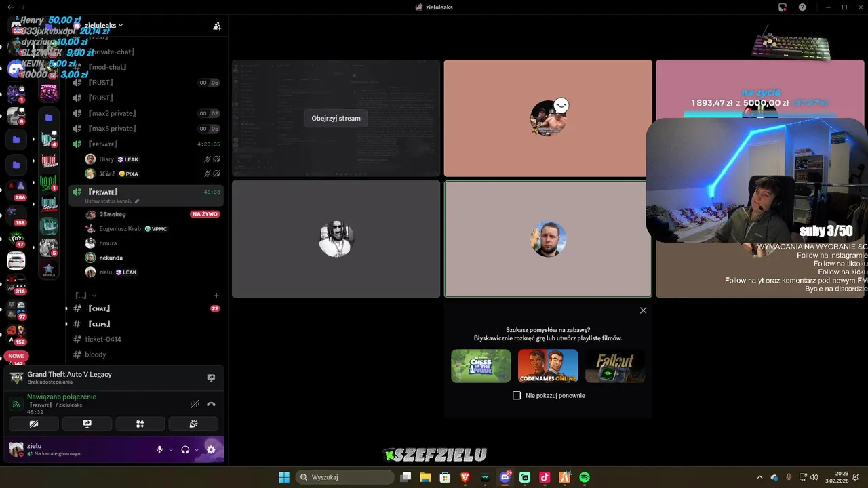Click the Discord help icon
The width and height of the screenshot is (868, 488).
point(802,7)
